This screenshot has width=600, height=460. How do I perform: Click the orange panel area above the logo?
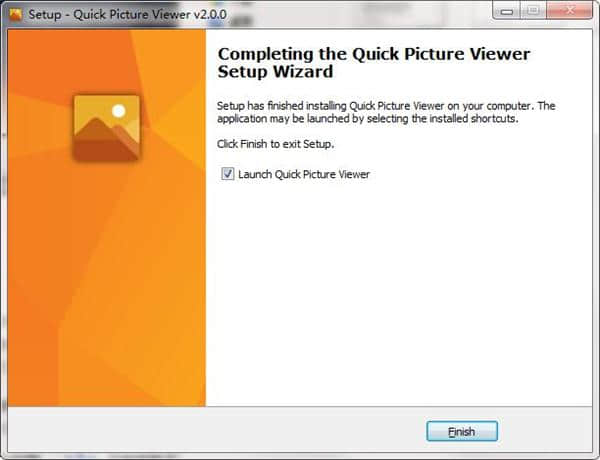[x=106, y=61]
